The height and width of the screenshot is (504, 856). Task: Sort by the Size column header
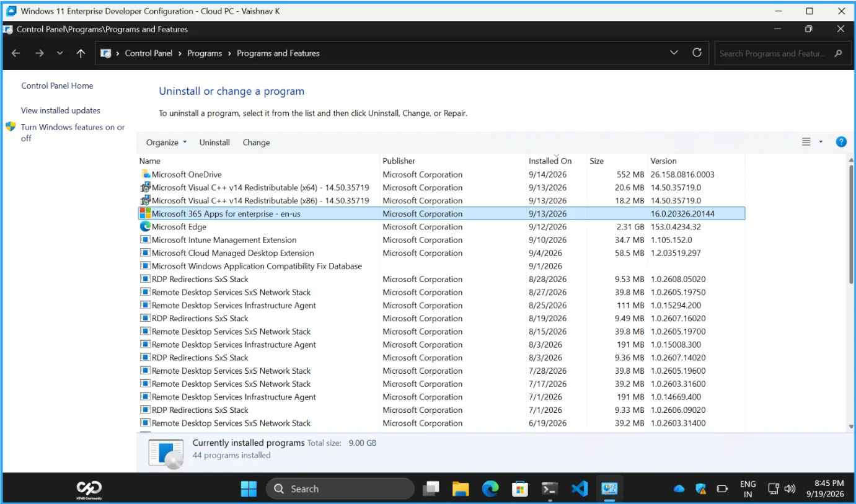[596, 161]
